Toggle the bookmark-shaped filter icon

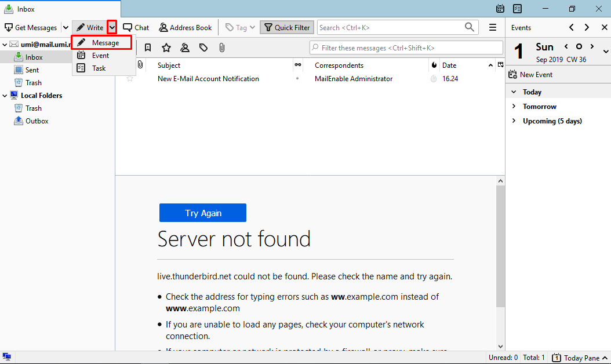click(x=148, y=48)
